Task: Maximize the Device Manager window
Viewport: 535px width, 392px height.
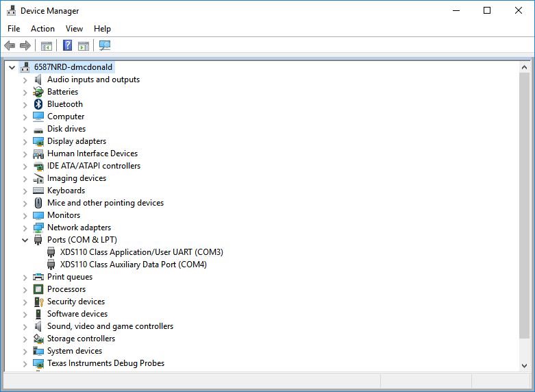Action: pos(487,10)
